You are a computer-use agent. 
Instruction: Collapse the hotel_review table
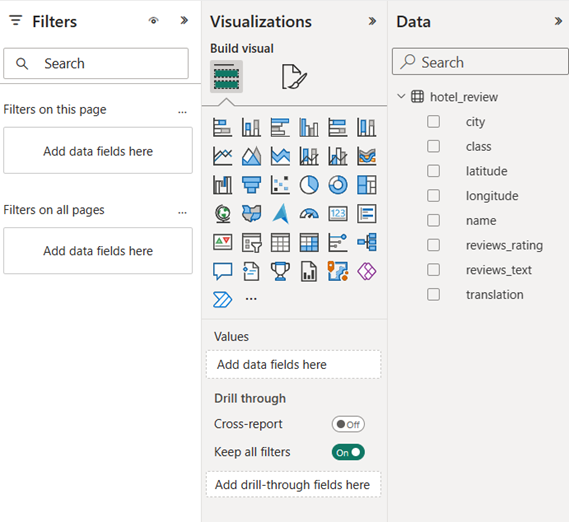pyautogui.click(x=401, y=97)
